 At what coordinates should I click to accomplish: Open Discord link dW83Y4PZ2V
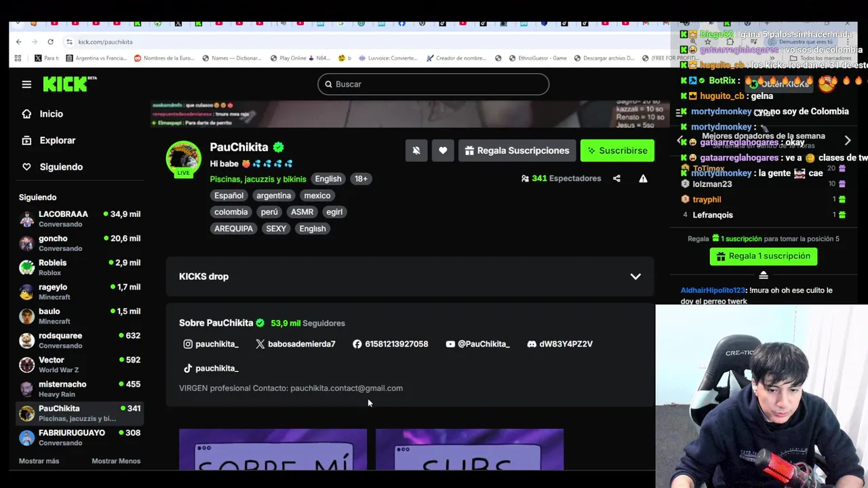click(x=560, y=344)
